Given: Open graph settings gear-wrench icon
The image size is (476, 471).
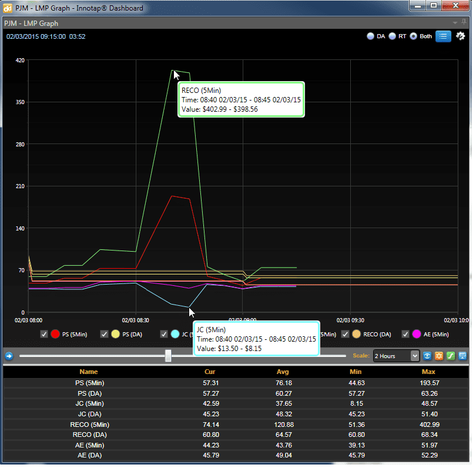Looking at the screenshot, I should [x=460, y=36].
